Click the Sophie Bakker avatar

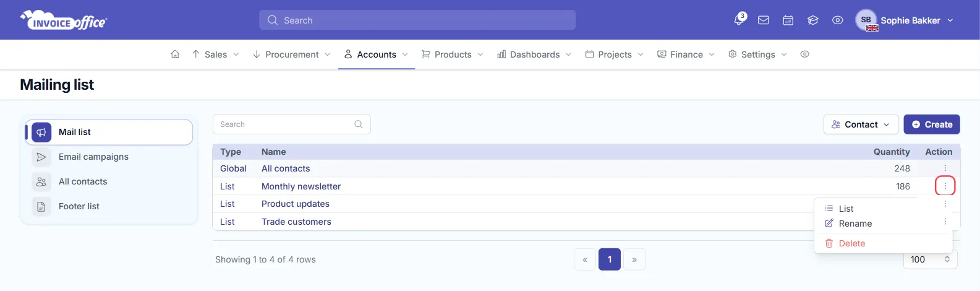(x=866, y=20)
